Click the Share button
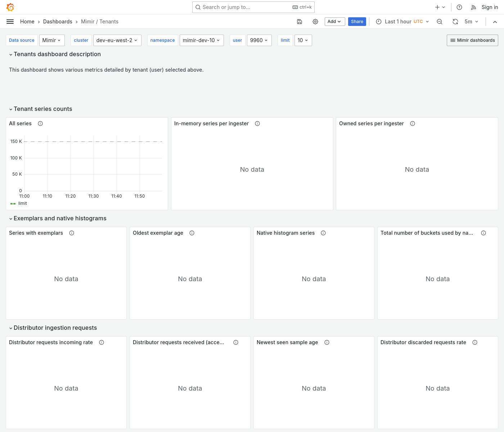The height and width of the screenshot is (432, 504). coord(357,22)
